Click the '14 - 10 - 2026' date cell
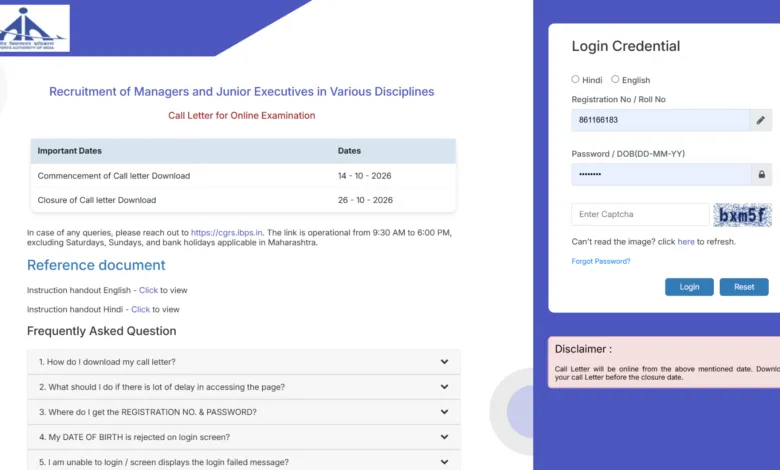The image size is (780, 470). (x=365, y=176)
